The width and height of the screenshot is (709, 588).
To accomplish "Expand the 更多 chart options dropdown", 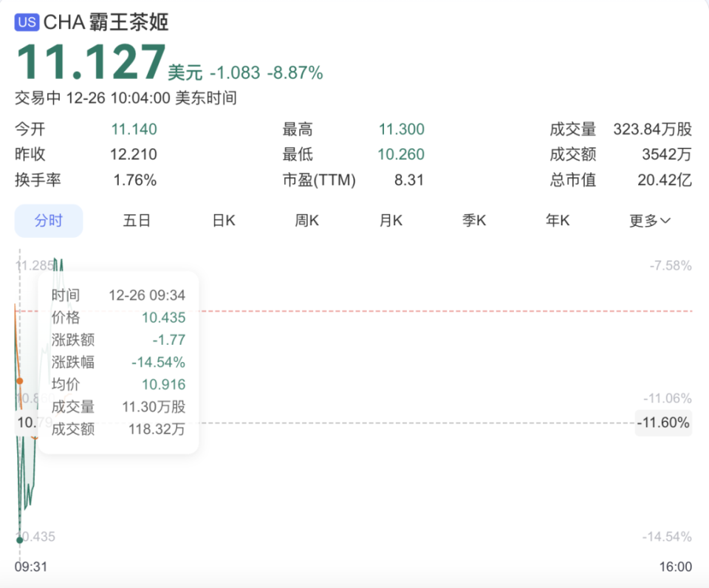I will point(648,220).
